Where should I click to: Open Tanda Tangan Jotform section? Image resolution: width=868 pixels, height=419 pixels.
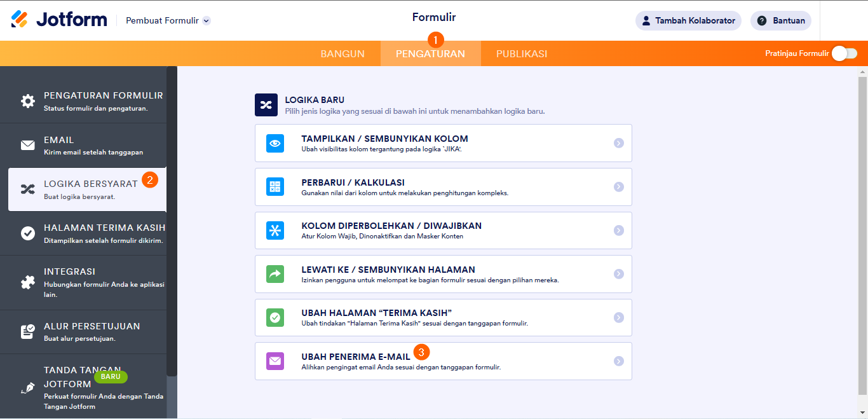pyautogui.click(x=83, y=386)
